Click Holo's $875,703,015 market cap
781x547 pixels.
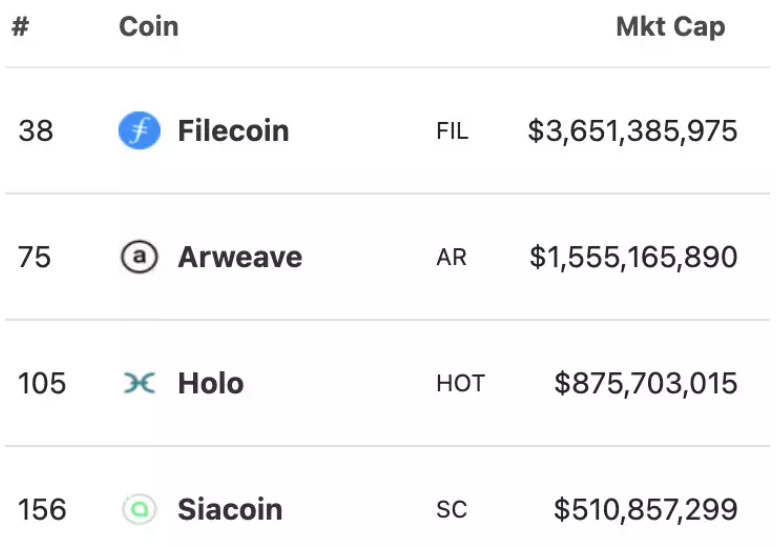click(646, 384)
